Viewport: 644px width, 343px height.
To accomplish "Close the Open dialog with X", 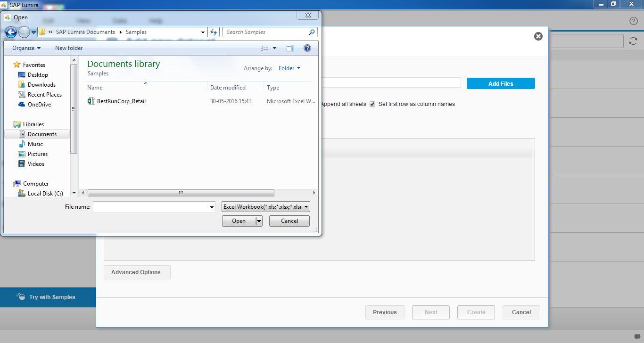I will tap(308, 15).
